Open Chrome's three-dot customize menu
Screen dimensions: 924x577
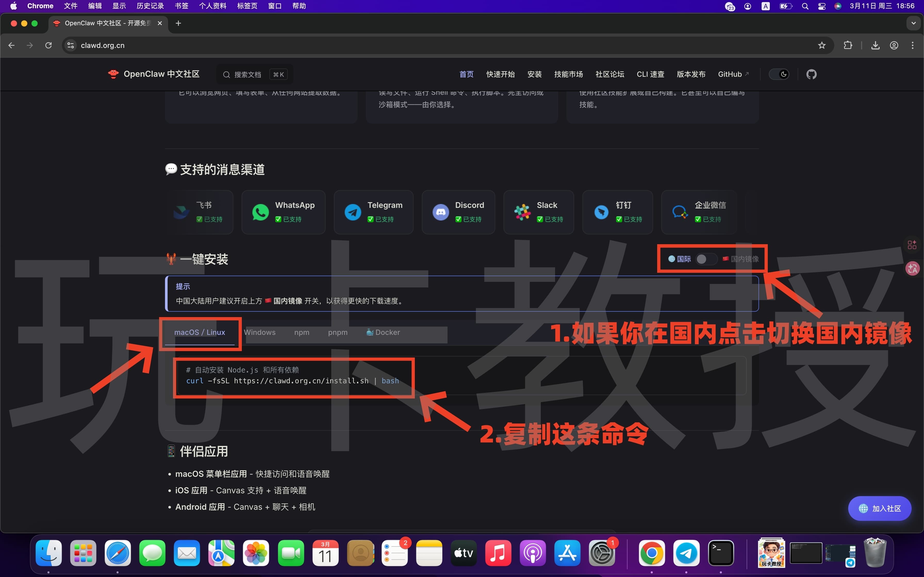(x=913, y=45)
